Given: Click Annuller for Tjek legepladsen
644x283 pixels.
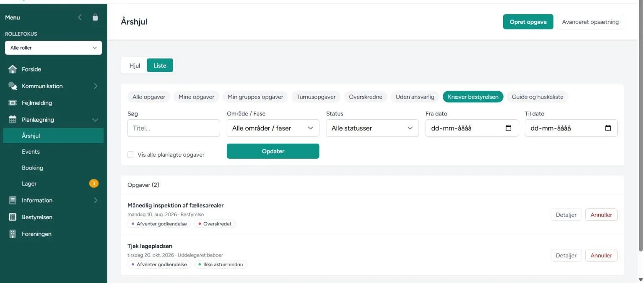Looking at the screenshot, I should [601, 255].
